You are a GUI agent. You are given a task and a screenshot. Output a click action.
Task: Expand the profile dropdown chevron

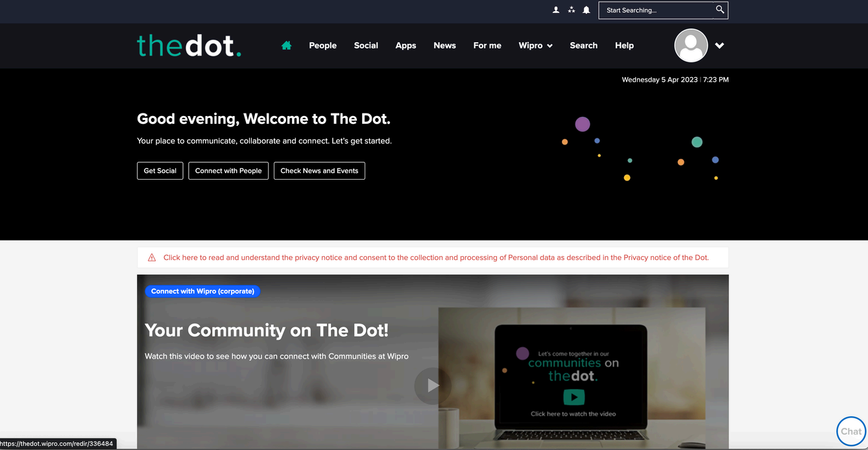point(719,45)
